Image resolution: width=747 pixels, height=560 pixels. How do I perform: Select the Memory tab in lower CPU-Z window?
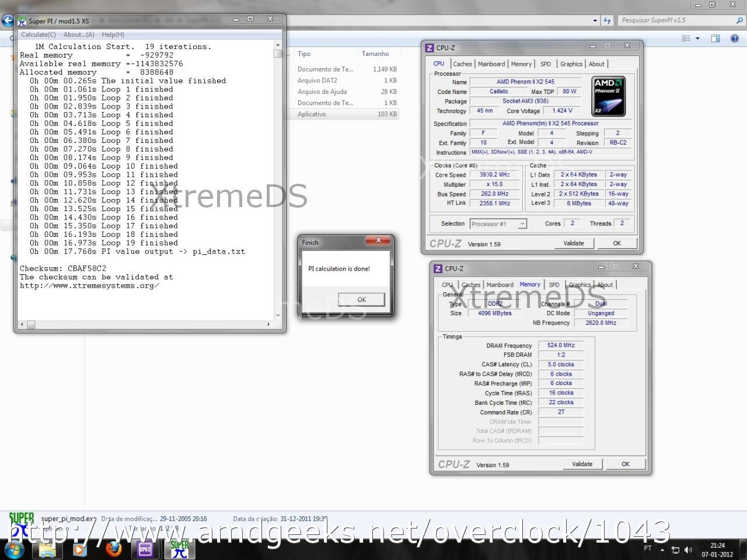click(530, 285)
